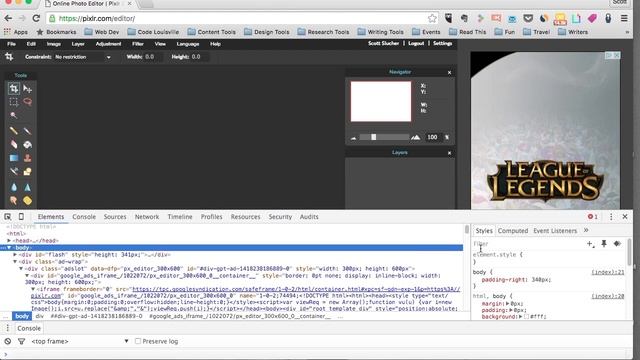640x360 pixels.
Task: Click the toggle element state pin icon
Action: [604, 244]
